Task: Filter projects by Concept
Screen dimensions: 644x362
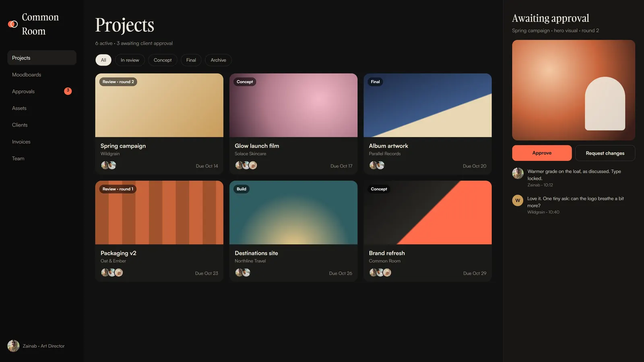Action: (163, 60)
